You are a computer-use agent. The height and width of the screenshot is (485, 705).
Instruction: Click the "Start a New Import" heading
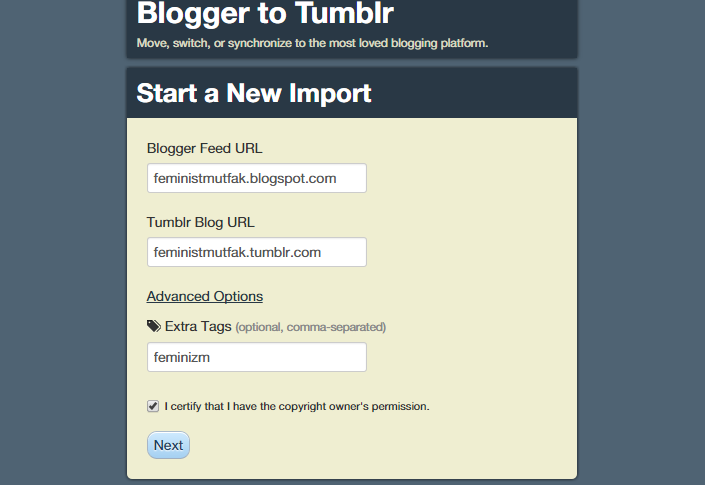click(254, 93)
